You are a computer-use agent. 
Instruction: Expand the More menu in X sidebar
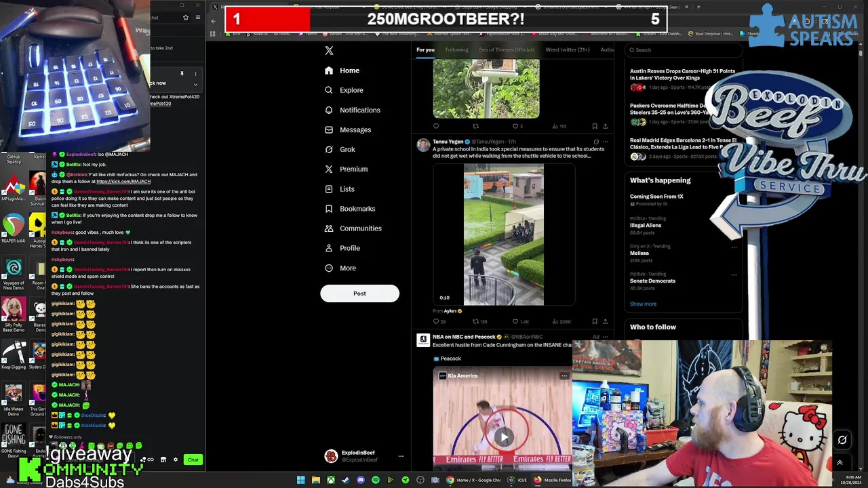pyautogui.click(x=340, y=268)
